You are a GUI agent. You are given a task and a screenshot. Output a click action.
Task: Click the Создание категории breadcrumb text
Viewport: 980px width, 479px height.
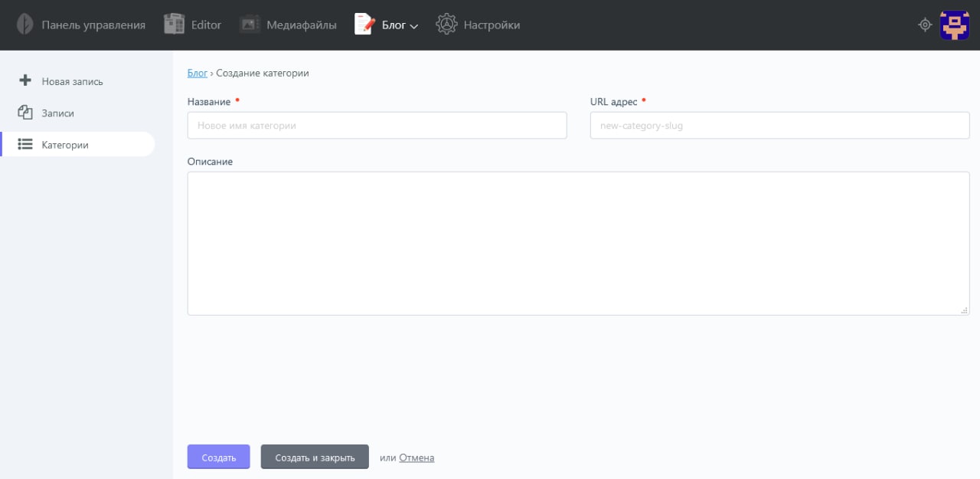[x=263, y=73]
